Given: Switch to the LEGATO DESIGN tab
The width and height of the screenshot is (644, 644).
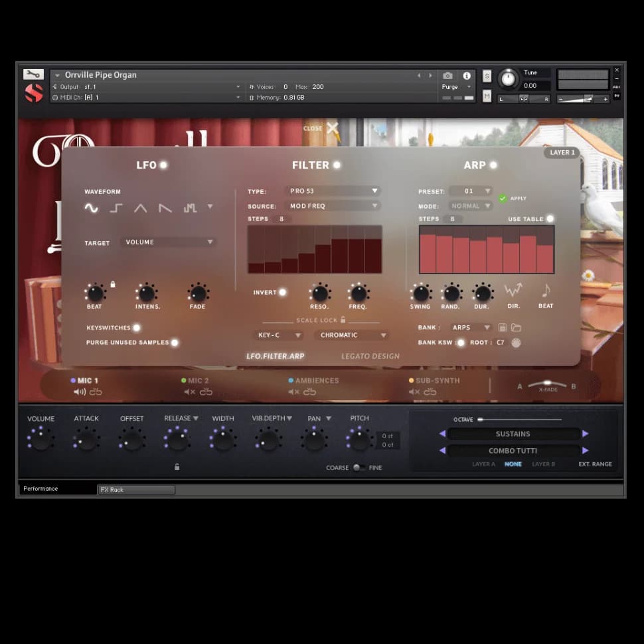Looking at the screenshot, I should tap(370, 357).
